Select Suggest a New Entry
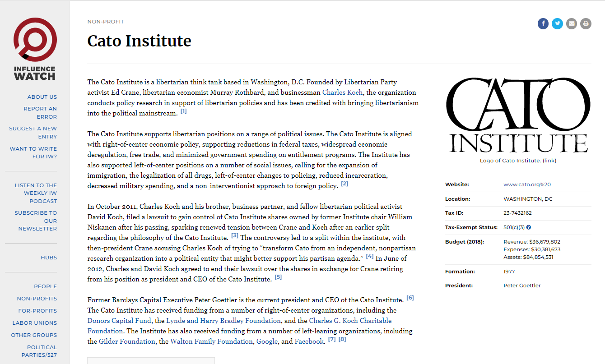Screen dimensions: 605x364 [x=33, y=133]
